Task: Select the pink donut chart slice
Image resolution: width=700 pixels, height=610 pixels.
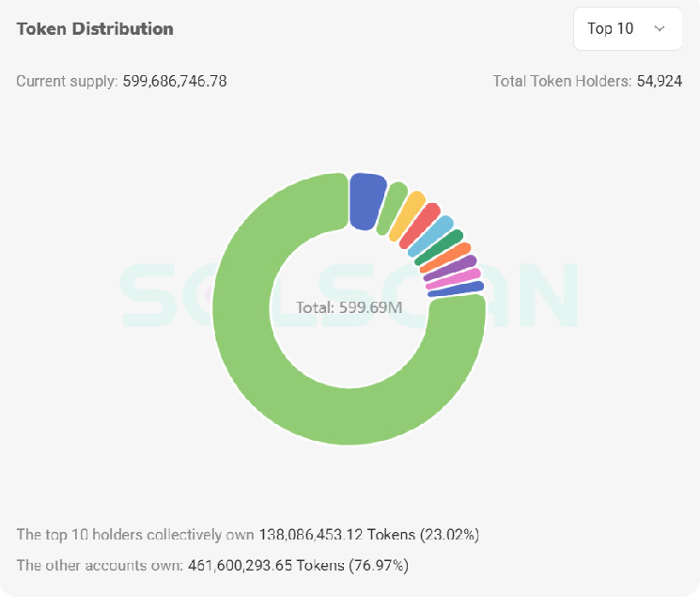Action: (x=454, y=278)
